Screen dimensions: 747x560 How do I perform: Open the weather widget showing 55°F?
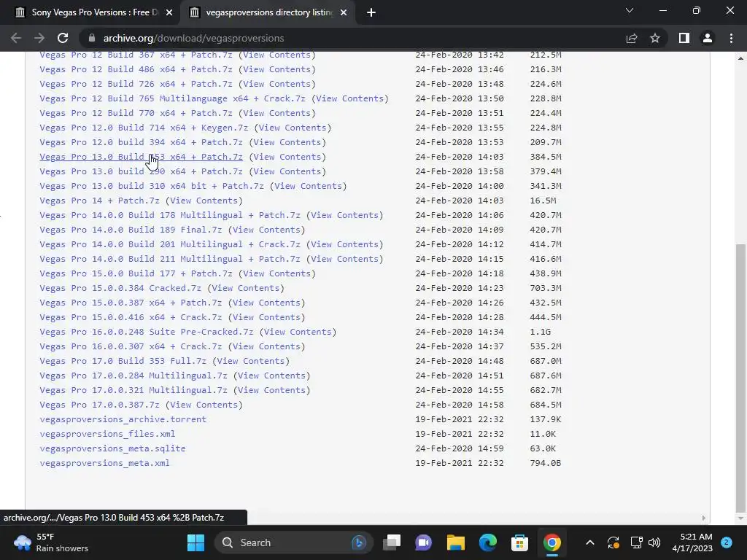coord(51,542)
